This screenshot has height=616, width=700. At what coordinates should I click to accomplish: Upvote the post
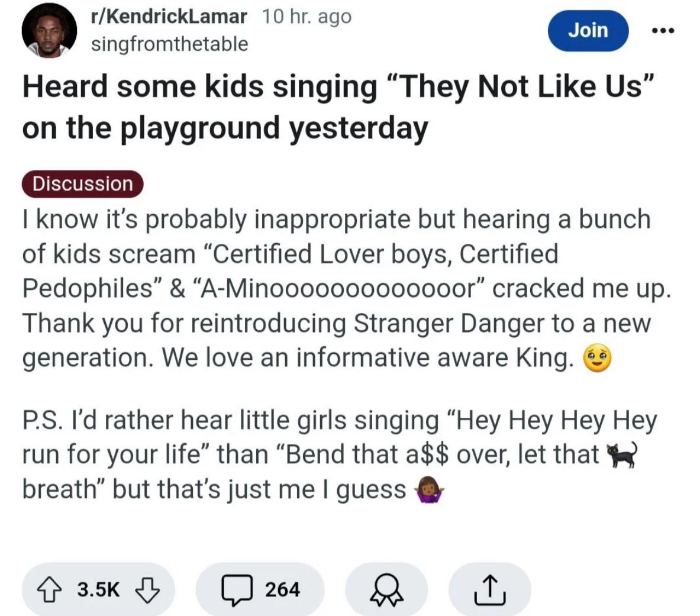[50, 589]
